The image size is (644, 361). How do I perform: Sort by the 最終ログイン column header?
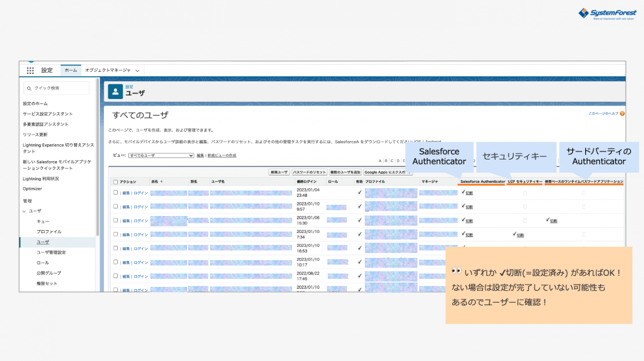307,182
